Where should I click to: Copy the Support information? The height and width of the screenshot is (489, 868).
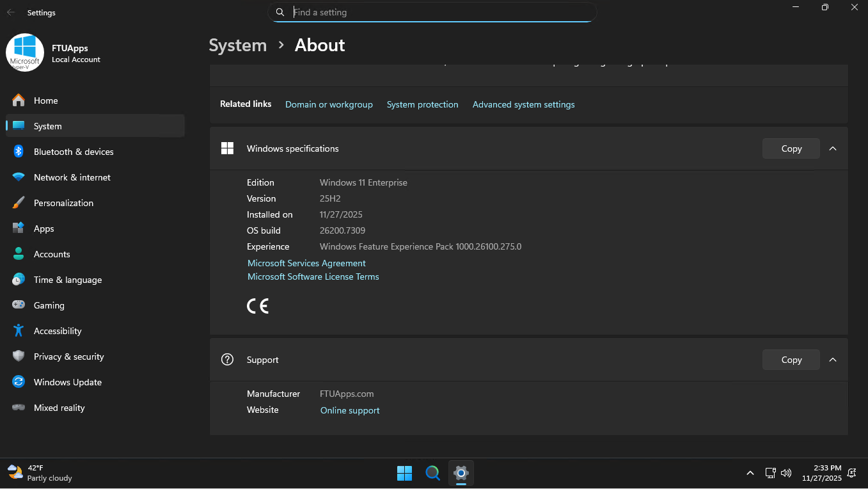click(x=791, y=360)
